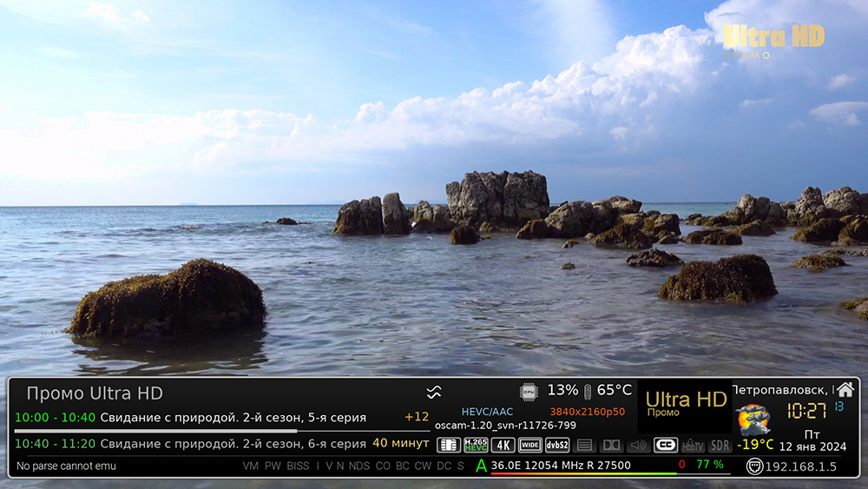Click the H.265 HEVC codec icon
This screenshot has height=489, width=868.
pos(476,446)
